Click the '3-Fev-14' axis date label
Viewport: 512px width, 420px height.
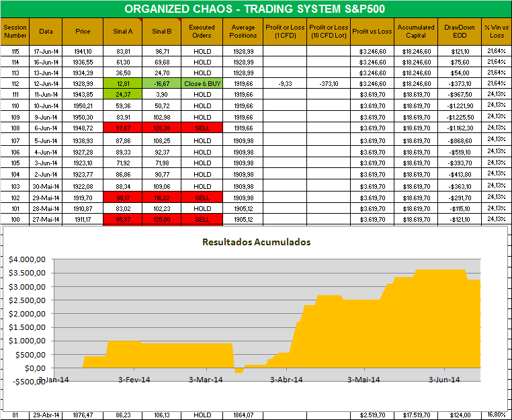134,380
